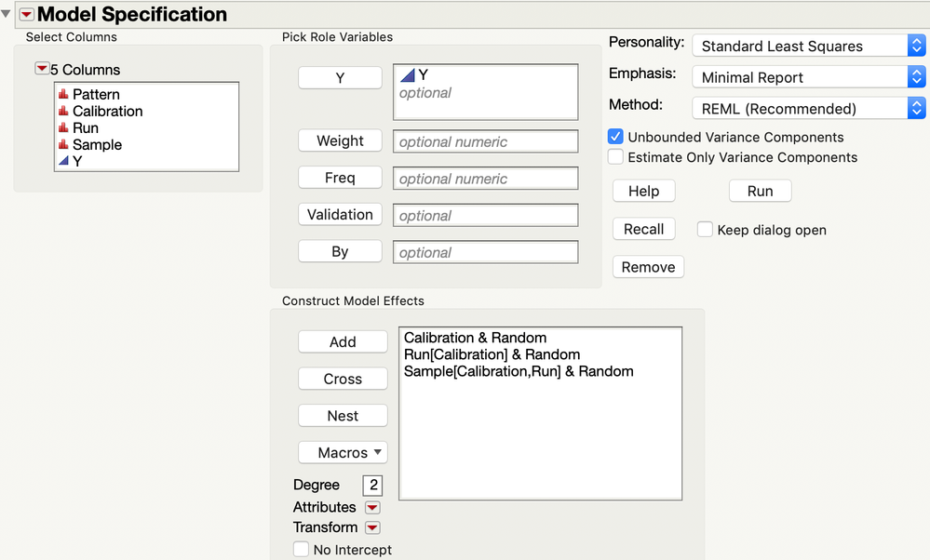Viewport: 930px width, 560px height.
Task: Click the Pattern column's nominal icon
Action: pos(63,94)
